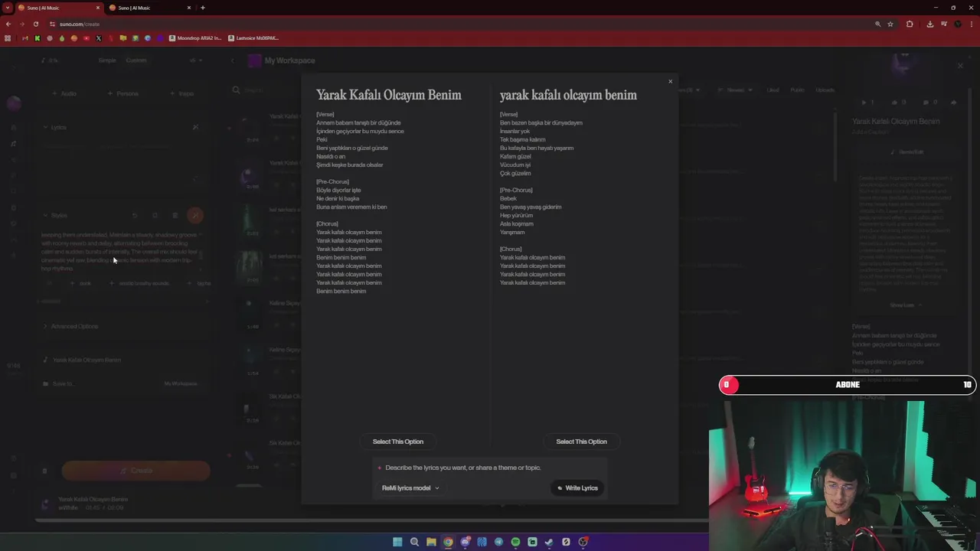
Task: Go forward in browser history
Action: (21, 24)
